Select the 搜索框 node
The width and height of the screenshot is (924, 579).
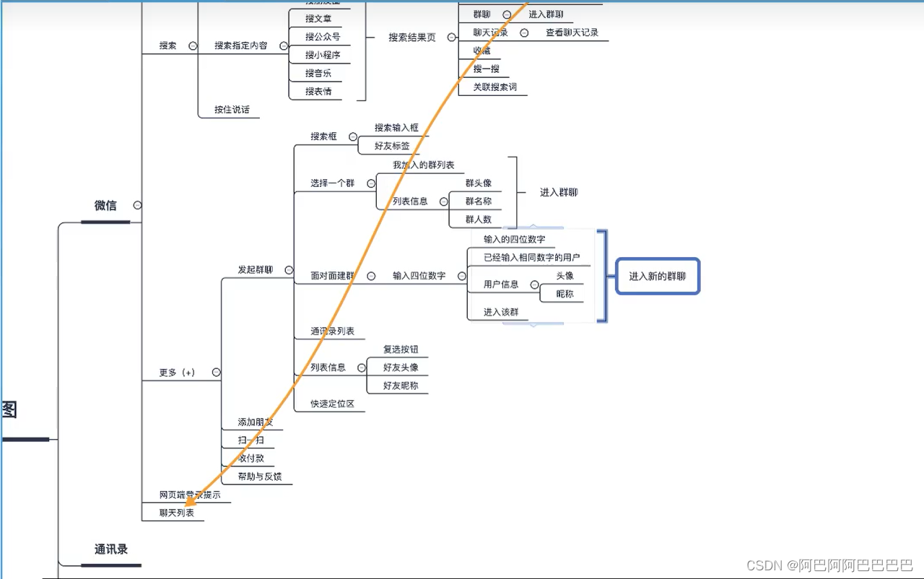tap(324, 136)
